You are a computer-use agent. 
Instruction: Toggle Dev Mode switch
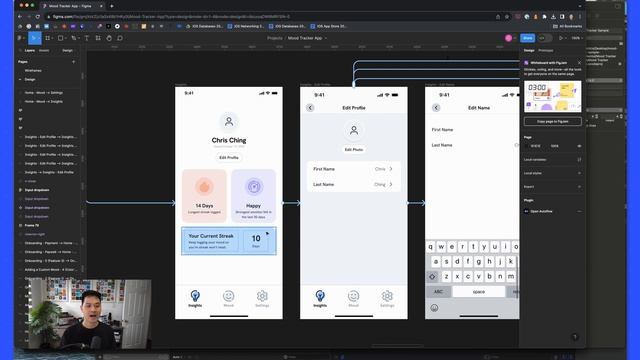tap(544, 38)
